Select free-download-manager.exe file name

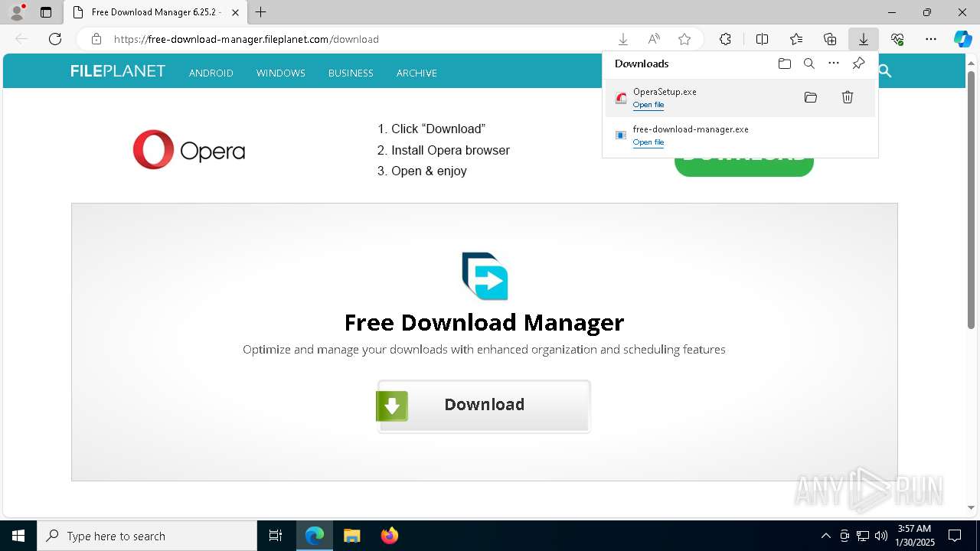point(691,129)
